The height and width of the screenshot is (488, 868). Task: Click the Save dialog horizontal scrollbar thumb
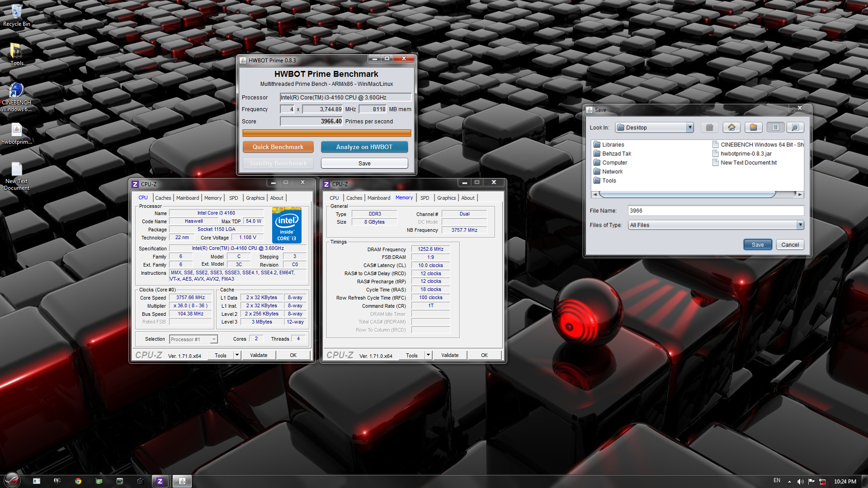pyautogui.click(x=688, y=194)
